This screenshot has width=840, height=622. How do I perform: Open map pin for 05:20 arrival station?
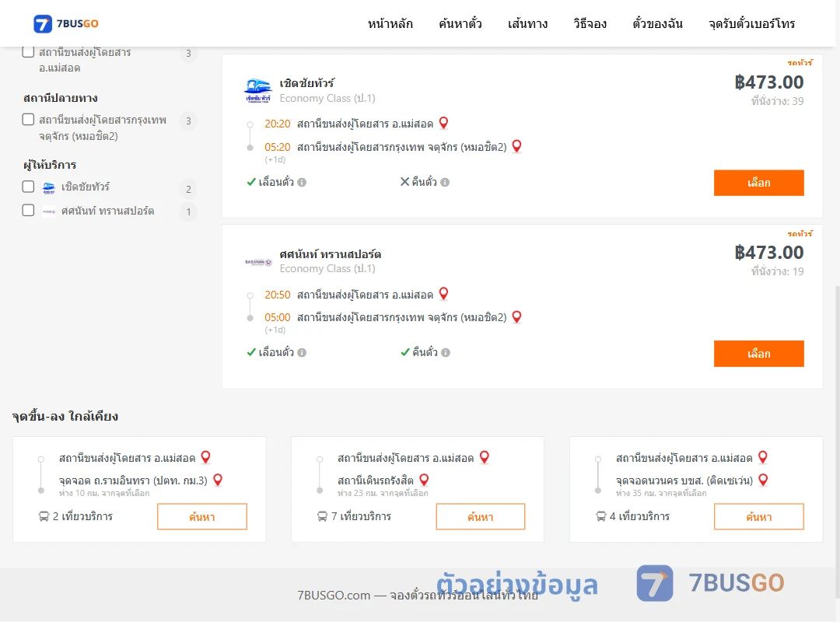(x=517, y=146)
